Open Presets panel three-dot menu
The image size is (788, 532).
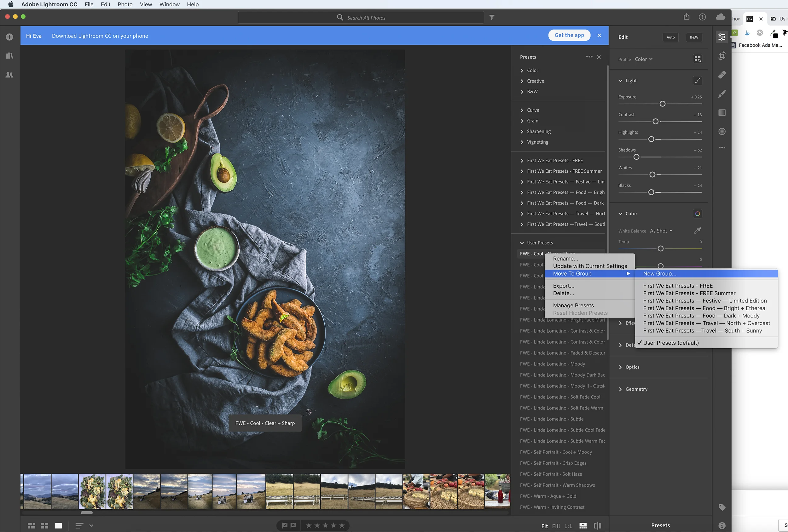(589, 57)
